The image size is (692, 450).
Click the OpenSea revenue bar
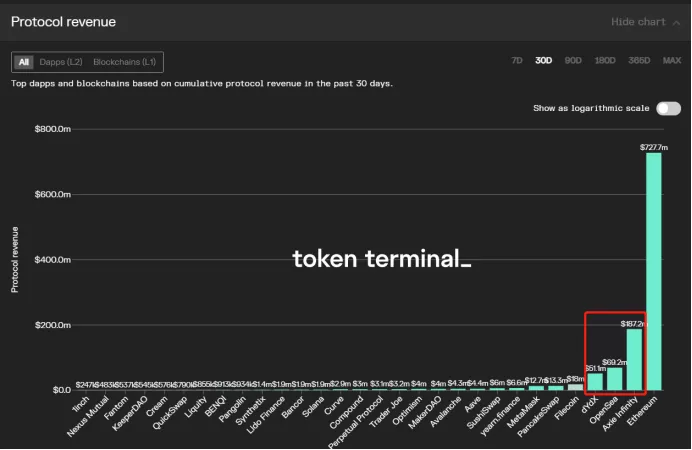pos(614,379)
